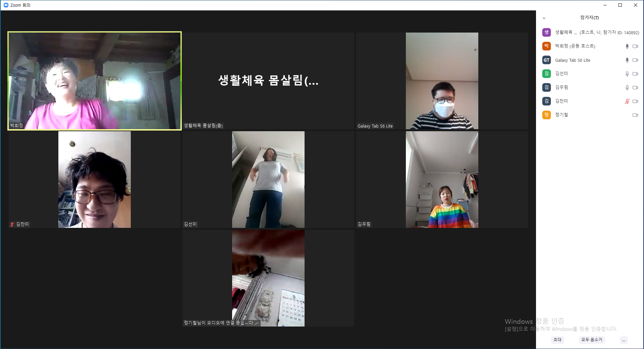This screenshot has width=644, height=349.
Task: Click the orange 박 avatar of 박희정
Action: tap(546, 46)
